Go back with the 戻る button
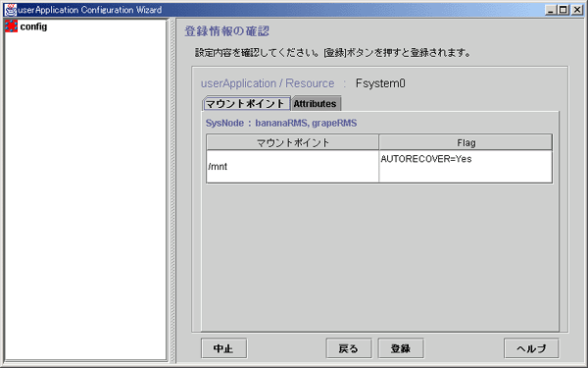Image resolution: width=588 pixels, height=368 pixels. tap(349, 348)
